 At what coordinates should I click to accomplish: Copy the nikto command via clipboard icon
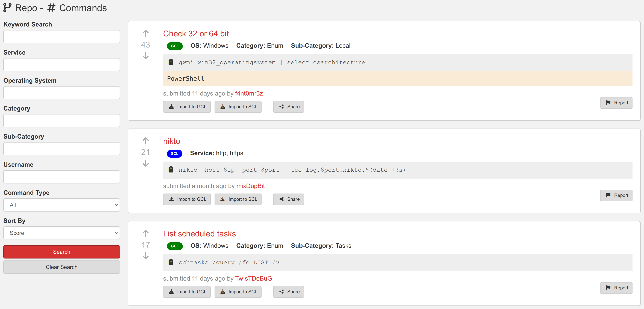tap(171, 170)
